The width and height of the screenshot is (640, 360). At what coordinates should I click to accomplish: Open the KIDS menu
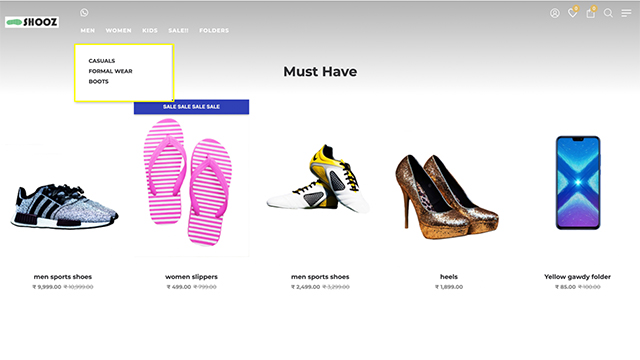pyautogui.click(x=150, y=31)
